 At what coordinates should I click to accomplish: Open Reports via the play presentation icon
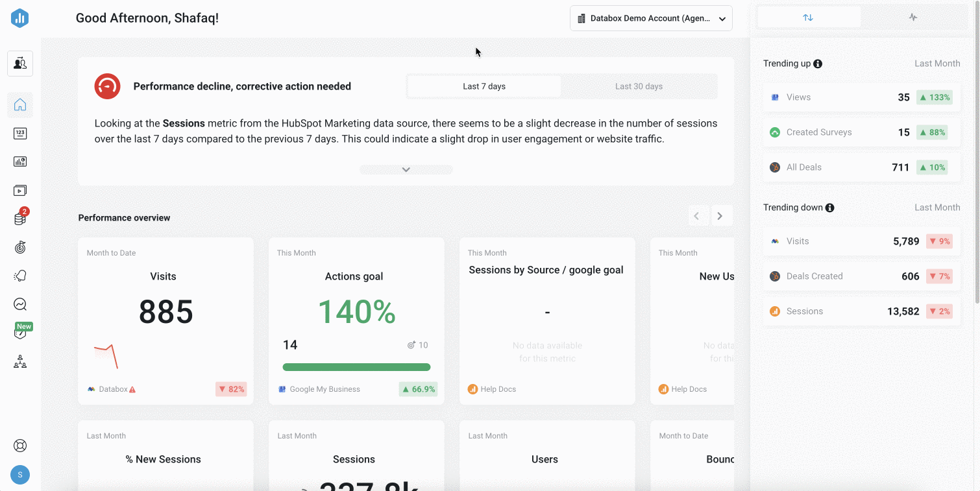tap(20, 191)
